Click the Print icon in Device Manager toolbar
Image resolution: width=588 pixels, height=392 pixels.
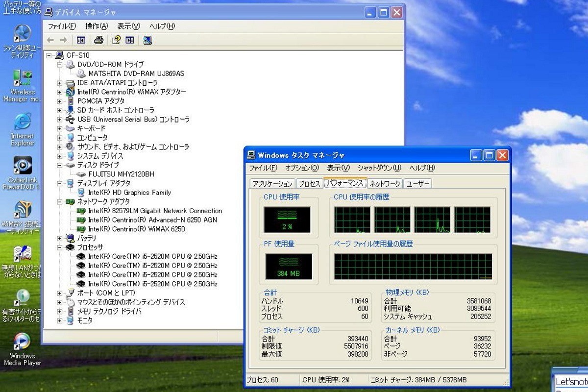98,40
